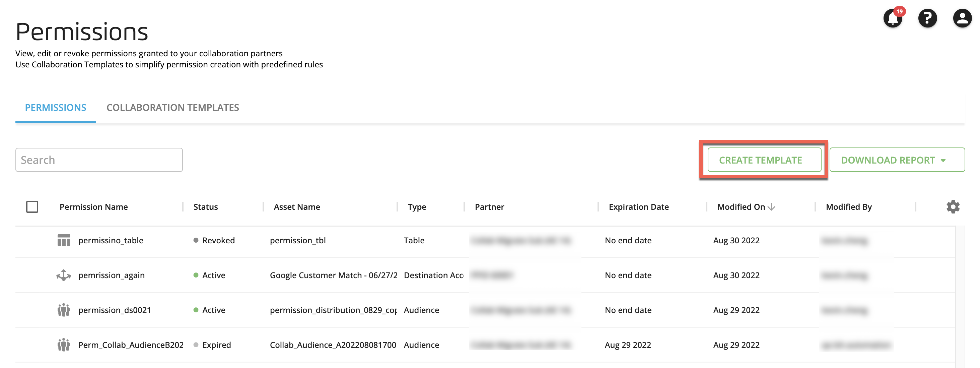Click the Active status of pemrission_again

[x=209, y=275]
